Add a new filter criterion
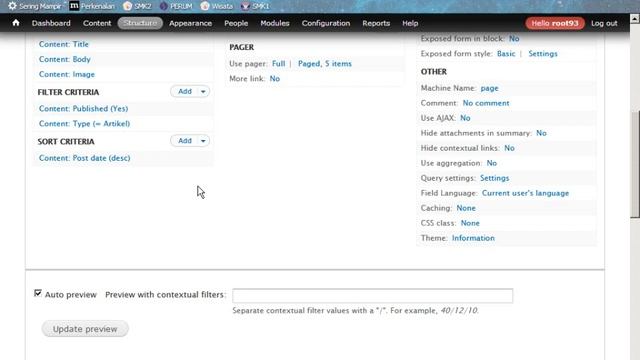 click(184, 91)
